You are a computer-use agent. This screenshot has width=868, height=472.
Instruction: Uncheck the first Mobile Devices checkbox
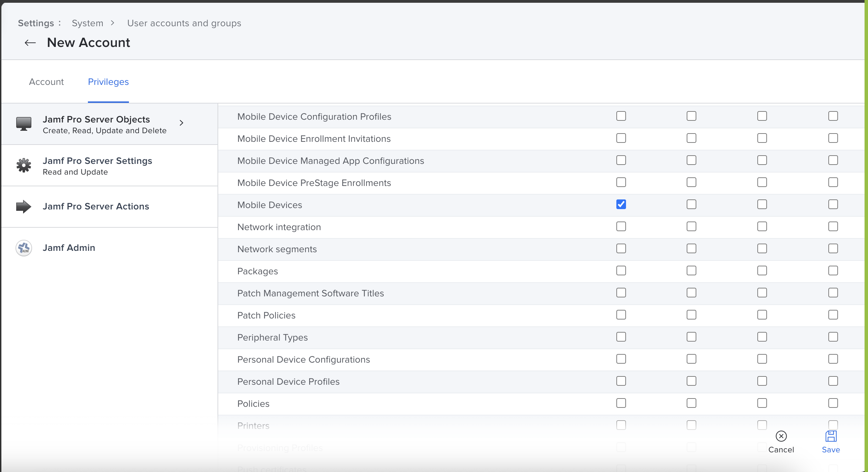pos(621,205)
